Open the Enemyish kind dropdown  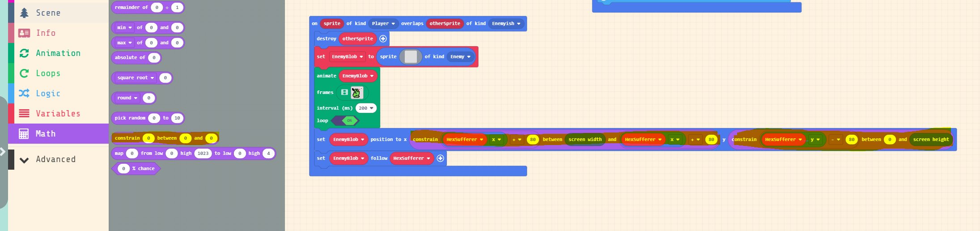pos(506,23)
